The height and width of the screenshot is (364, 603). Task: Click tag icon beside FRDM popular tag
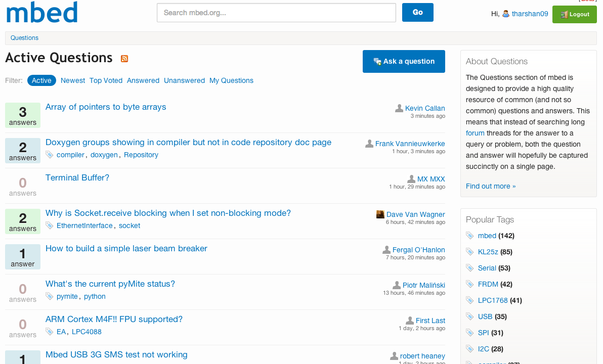469,284
